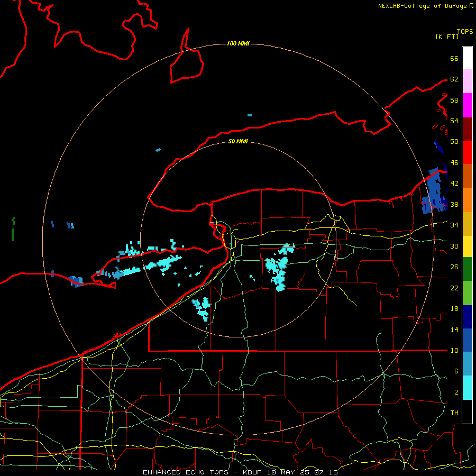Click the legend value '2'

(x=456, y=392)
